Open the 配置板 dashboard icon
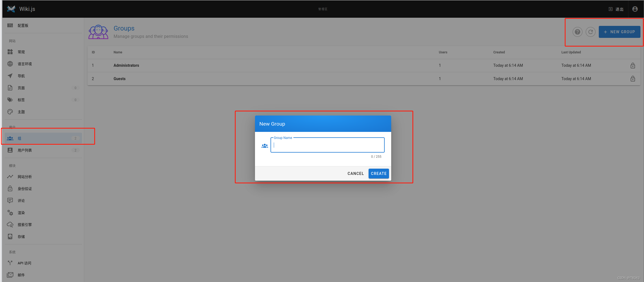 [10, 25]
